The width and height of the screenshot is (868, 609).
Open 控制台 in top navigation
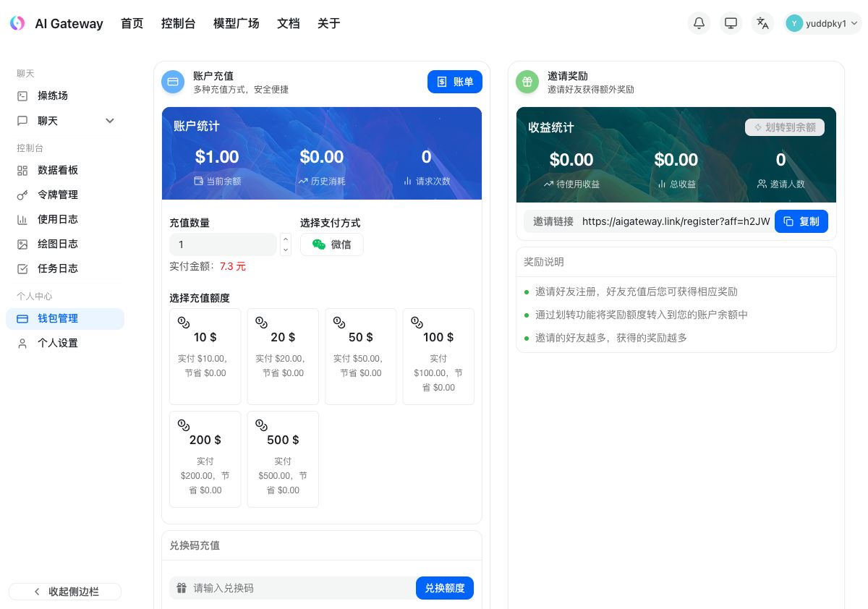179,23
